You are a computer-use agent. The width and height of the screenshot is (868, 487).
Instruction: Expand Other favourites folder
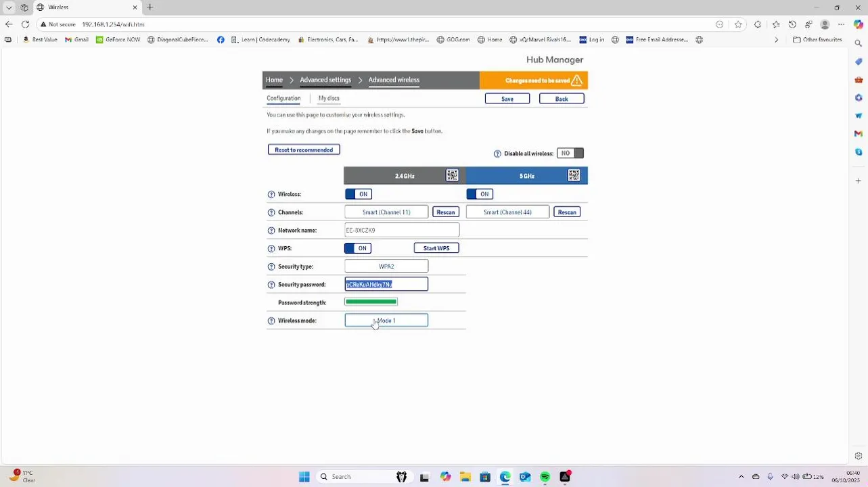[817, 40]
